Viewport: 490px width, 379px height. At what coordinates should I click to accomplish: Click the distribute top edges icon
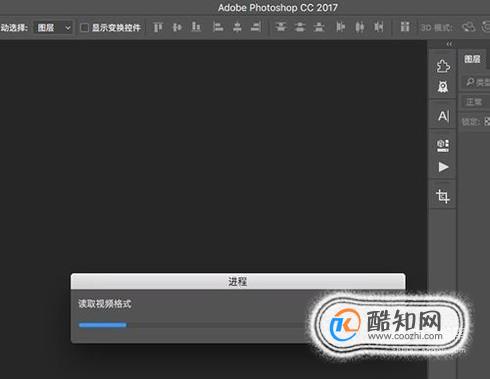coord(281,27)
